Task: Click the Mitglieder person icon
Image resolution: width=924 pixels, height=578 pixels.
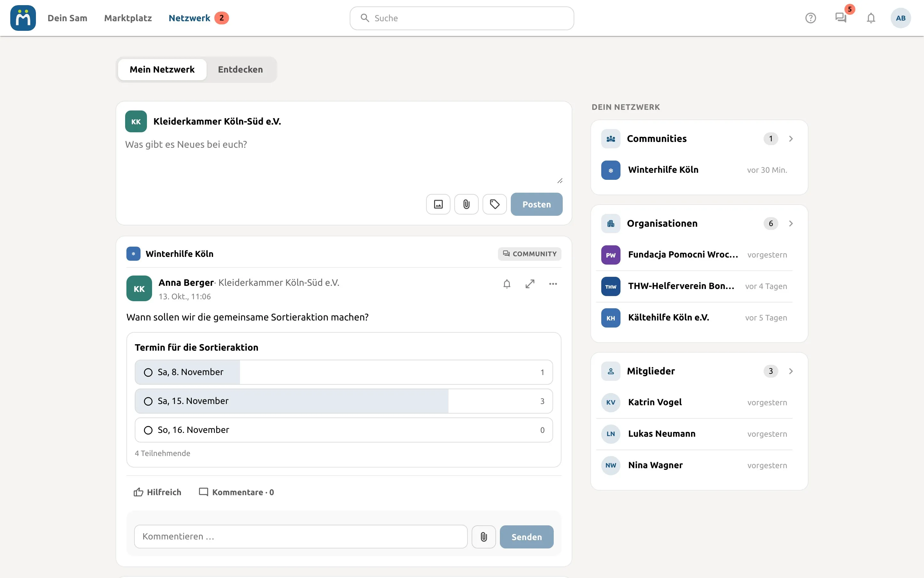Action: tap(611, 371)
